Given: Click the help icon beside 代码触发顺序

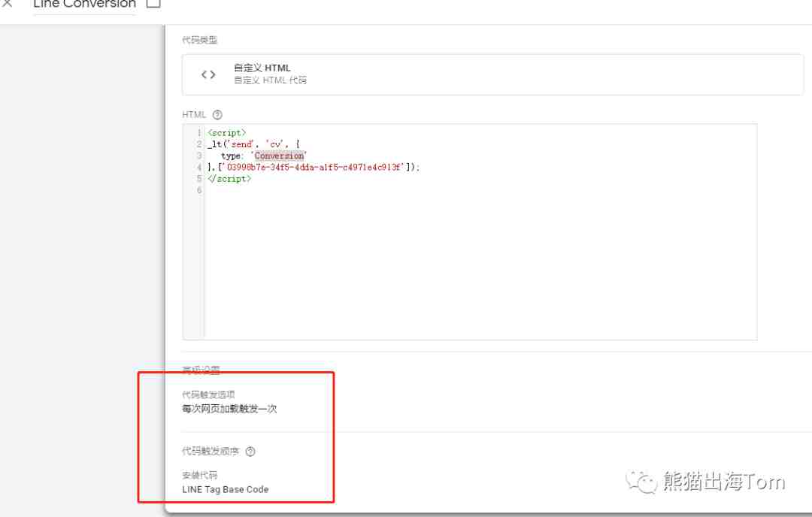Looking at the screenshot, I should click(x=250, y=452).
